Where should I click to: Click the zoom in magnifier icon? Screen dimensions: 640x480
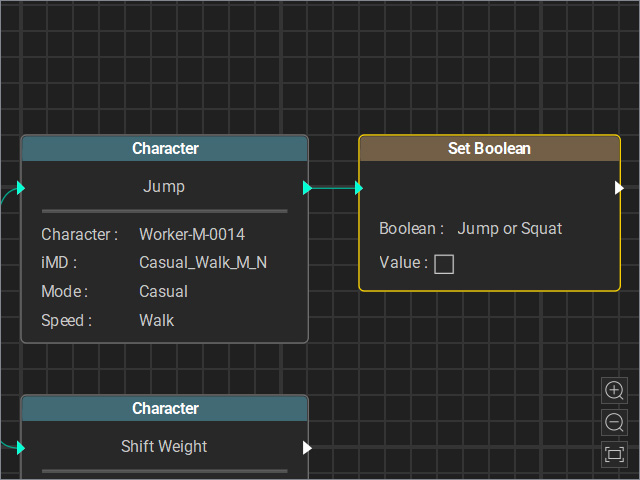coord(614,391)
